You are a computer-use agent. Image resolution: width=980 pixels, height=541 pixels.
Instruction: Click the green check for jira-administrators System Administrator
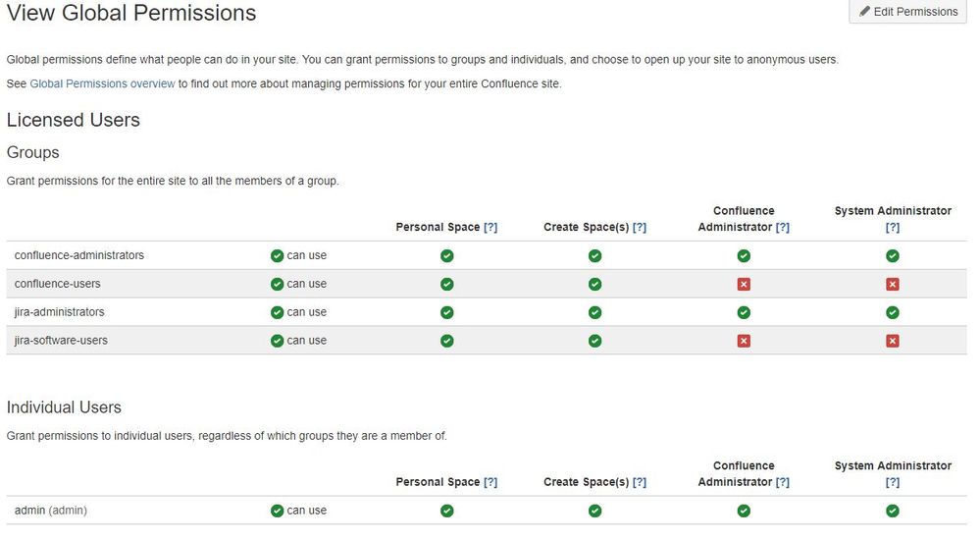893,312
